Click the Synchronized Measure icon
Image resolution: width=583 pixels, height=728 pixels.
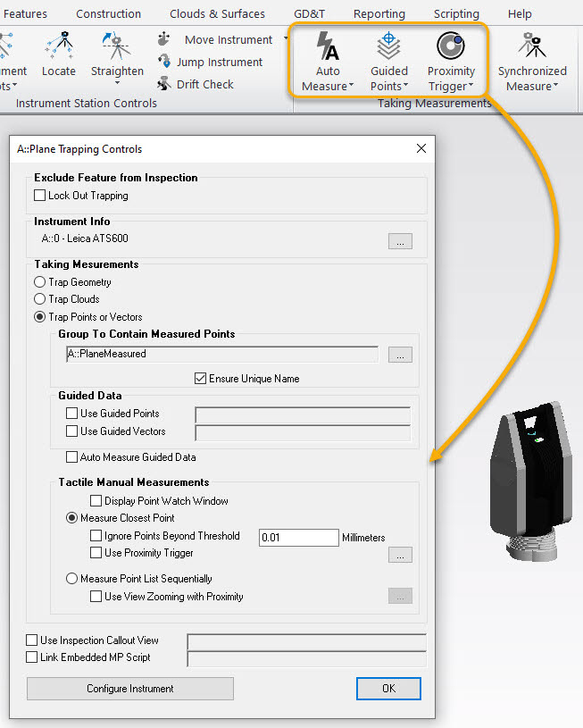point(532,45)
